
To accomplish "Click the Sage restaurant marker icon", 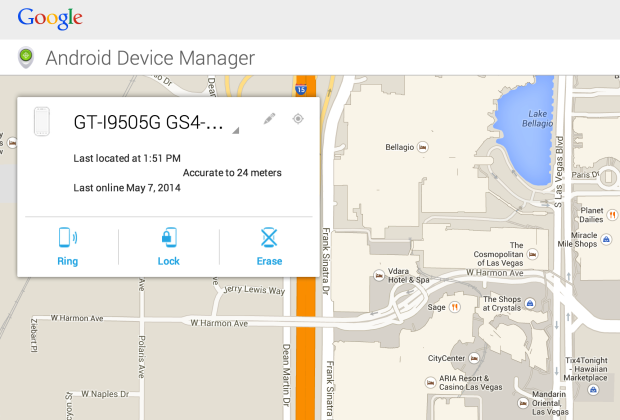I will (455, 307).
